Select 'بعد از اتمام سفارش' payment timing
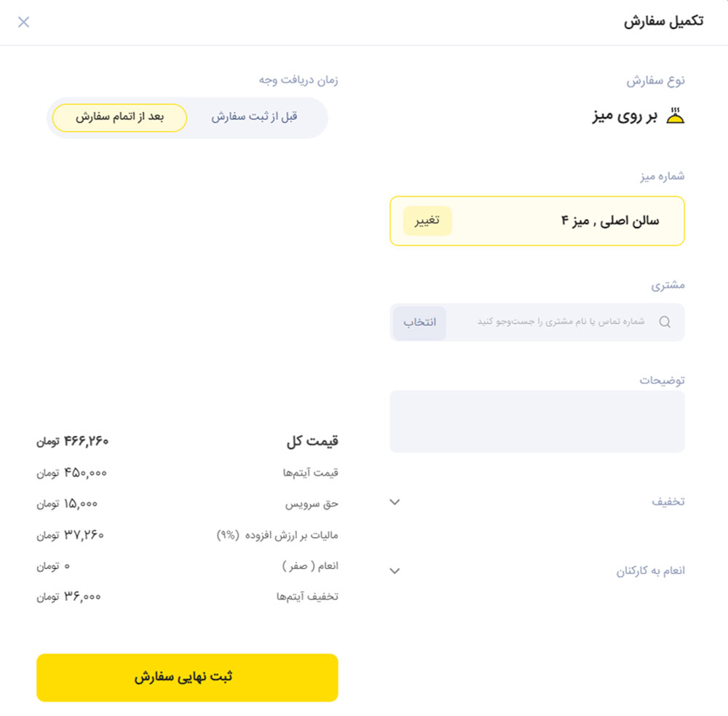Image resolution: width=728 pixels, height=716 pixels. pyautogui.click(x=120, y=117)
